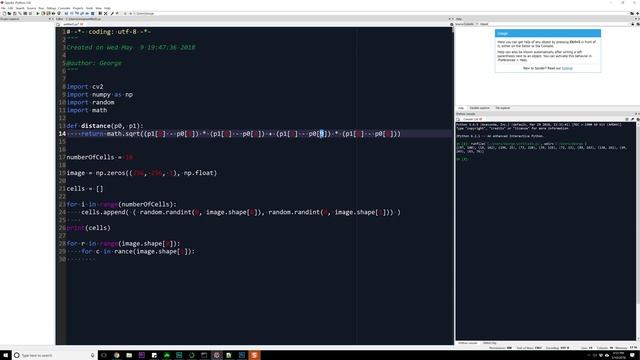Open the Consoles menu
Viewport: 640px width, 360px height.
tap(64, 8)
